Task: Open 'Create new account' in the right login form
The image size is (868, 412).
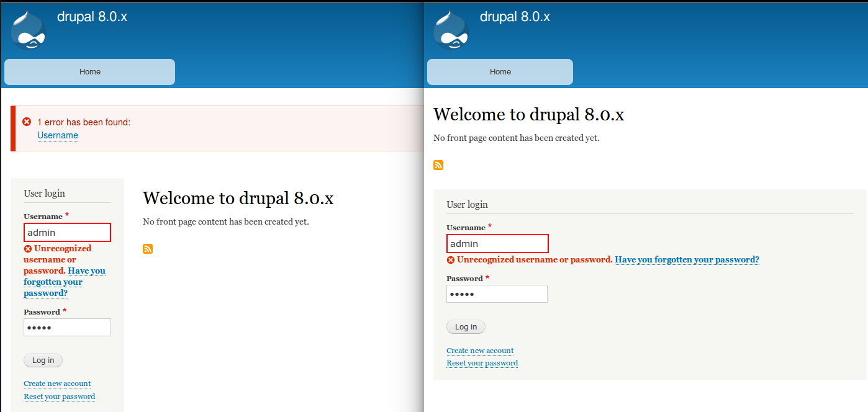Action: [x=479, y=350]
